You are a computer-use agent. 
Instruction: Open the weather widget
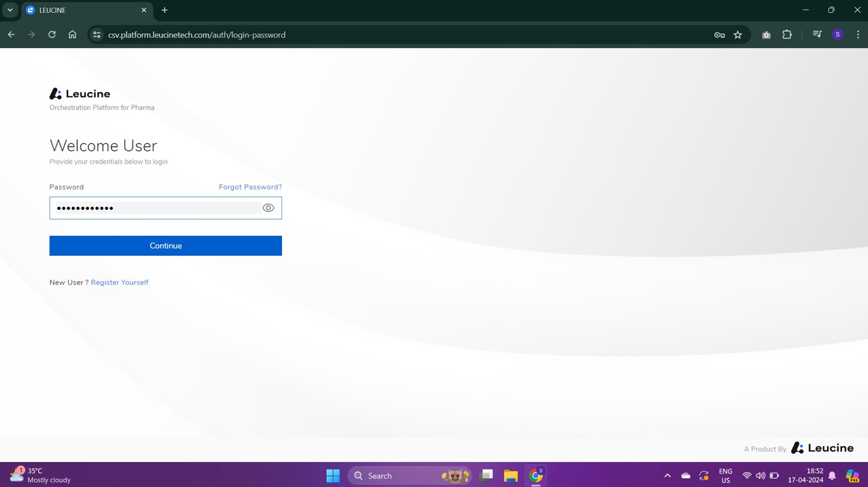click(41, 475)
